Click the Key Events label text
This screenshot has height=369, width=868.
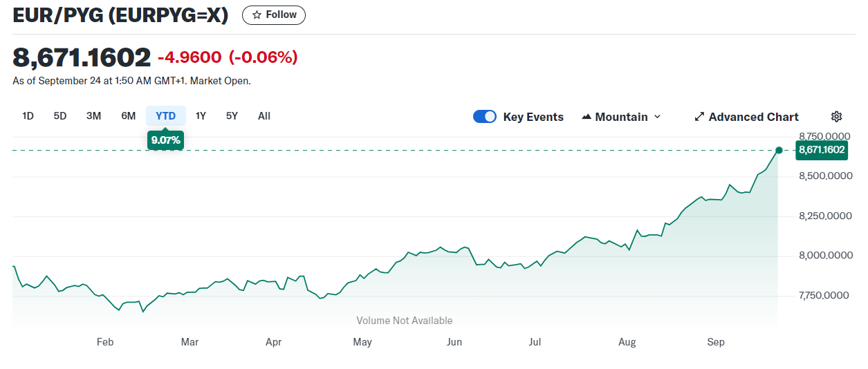[533, 117]
